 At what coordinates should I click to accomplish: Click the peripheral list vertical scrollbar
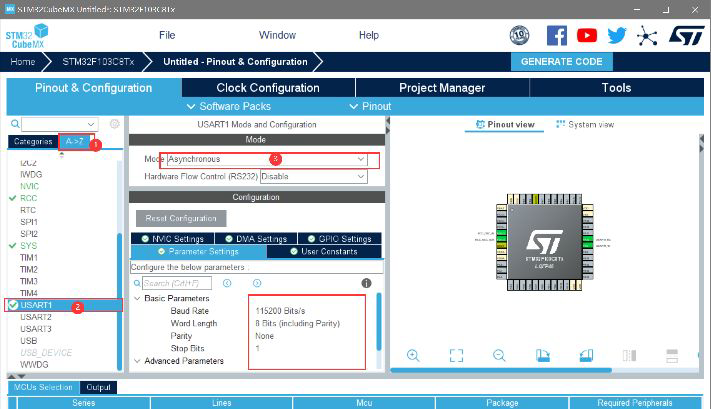[x=119, y=302]
